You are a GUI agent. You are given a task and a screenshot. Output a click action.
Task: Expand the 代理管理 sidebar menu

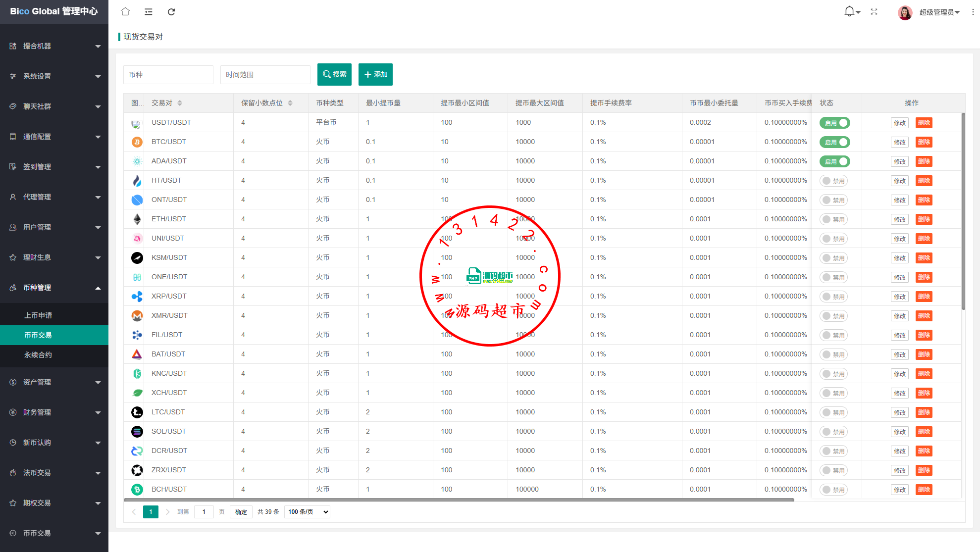(x=54, y=197)
